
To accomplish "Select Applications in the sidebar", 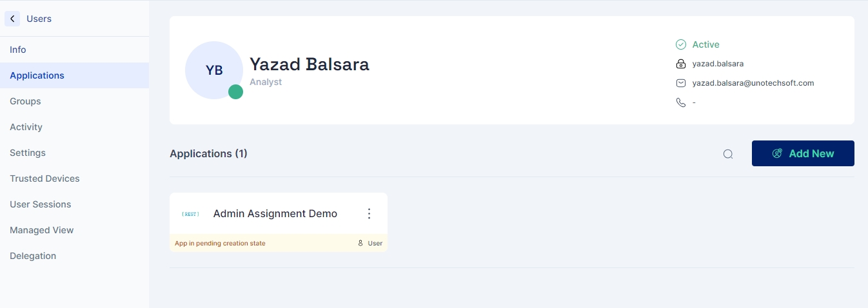I will (x=37, y=75).
